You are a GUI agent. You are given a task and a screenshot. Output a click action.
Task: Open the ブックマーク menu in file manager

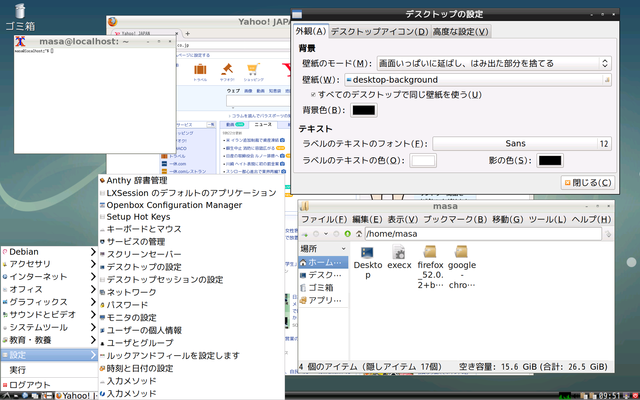pyautogui.click(x=455, y=220)
